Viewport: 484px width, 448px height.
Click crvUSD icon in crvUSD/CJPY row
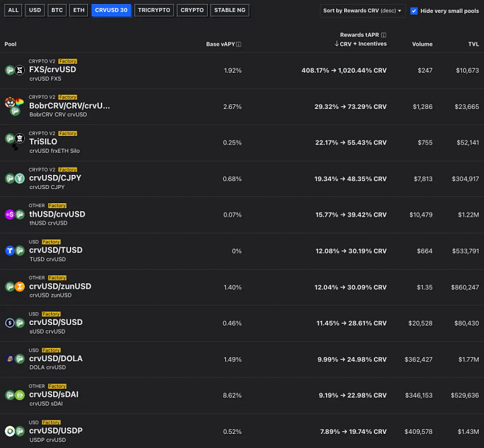[10, 178]
